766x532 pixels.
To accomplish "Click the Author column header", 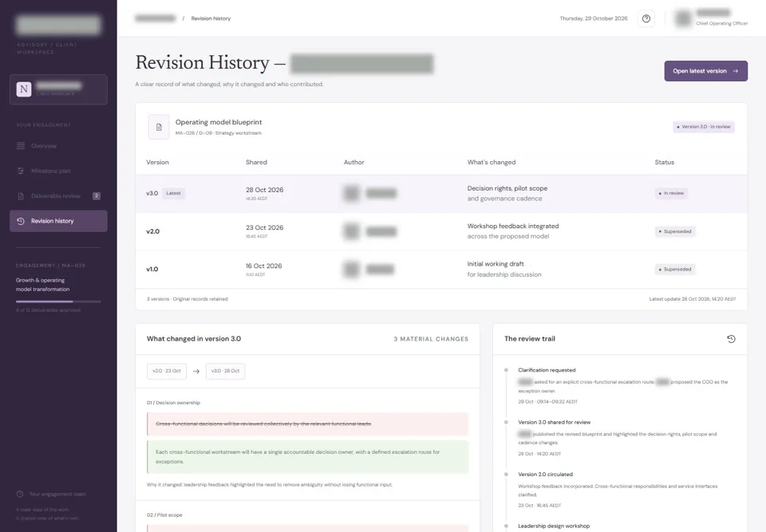I will click(x=353, y=162).
